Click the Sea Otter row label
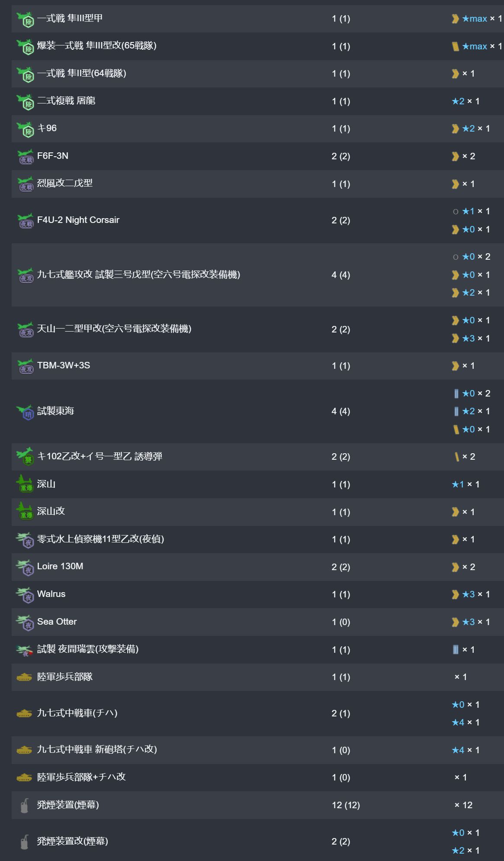 tap(57, 622)
